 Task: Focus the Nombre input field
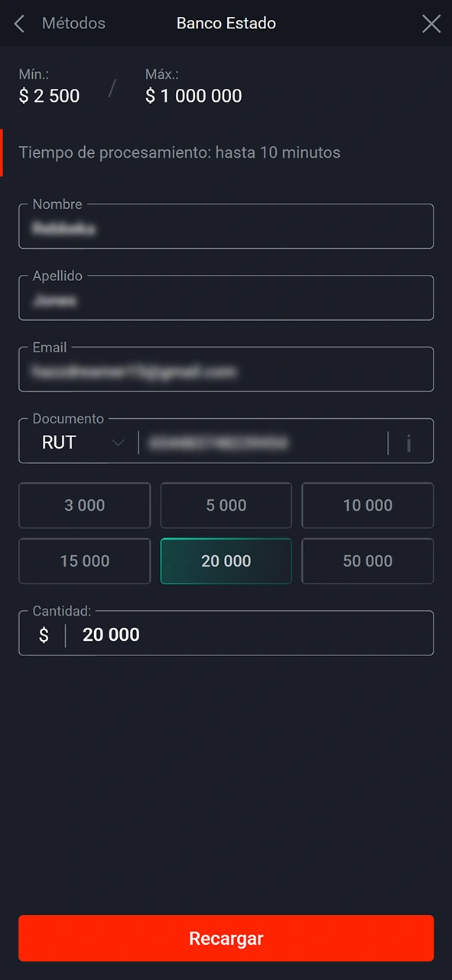226,226
